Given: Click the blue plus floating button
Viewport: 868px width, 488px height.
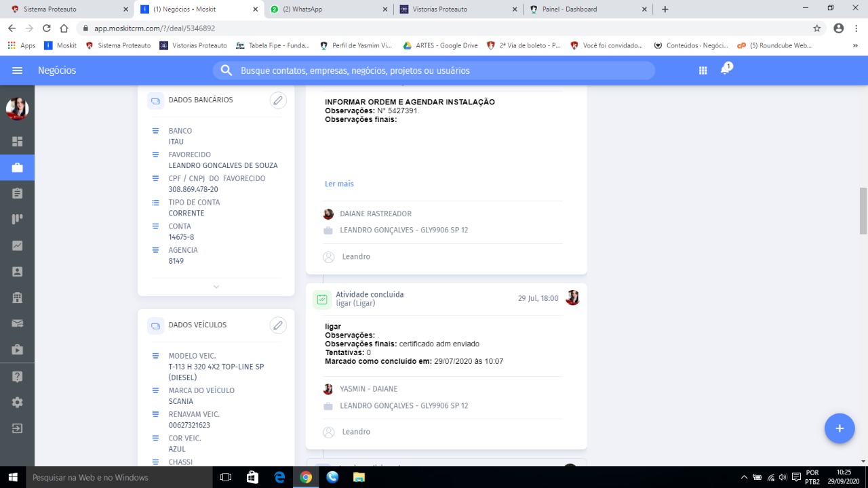Looking at the screenshot, I should point(839,428).
